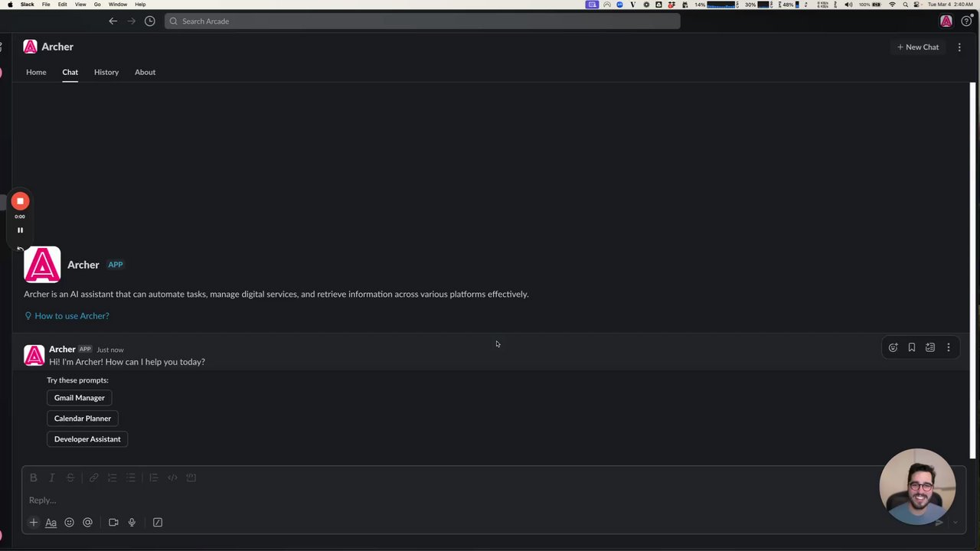
Task: Stop the screen recording
Action: click(20, 201)
